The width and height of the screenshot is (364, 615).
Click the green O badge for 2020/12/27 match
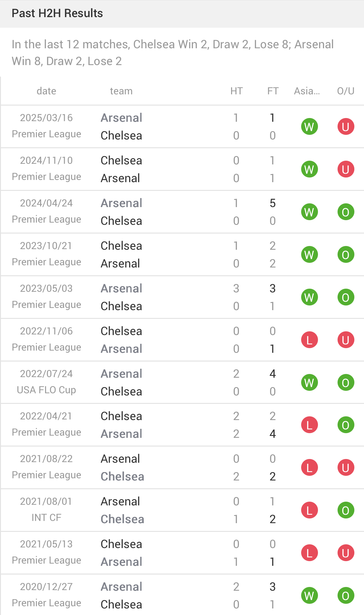pos(346,596)
